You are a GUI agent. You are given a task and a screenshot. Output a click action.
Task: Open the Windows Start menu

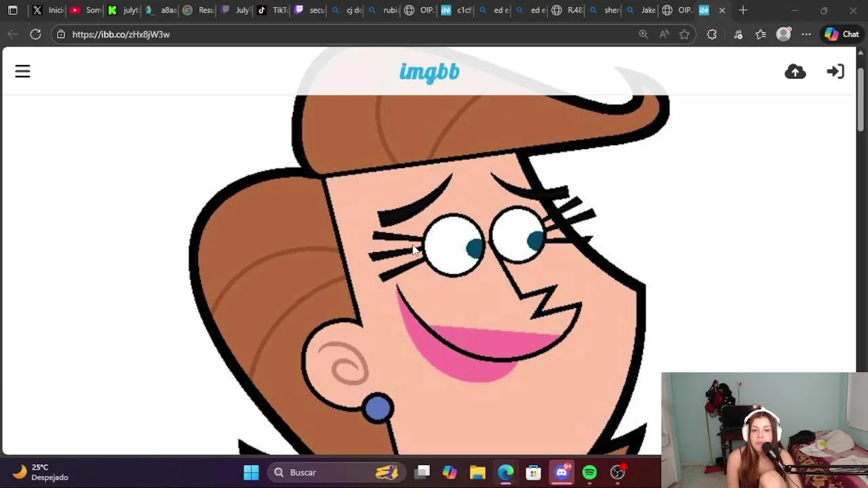(x=251, y=472)
